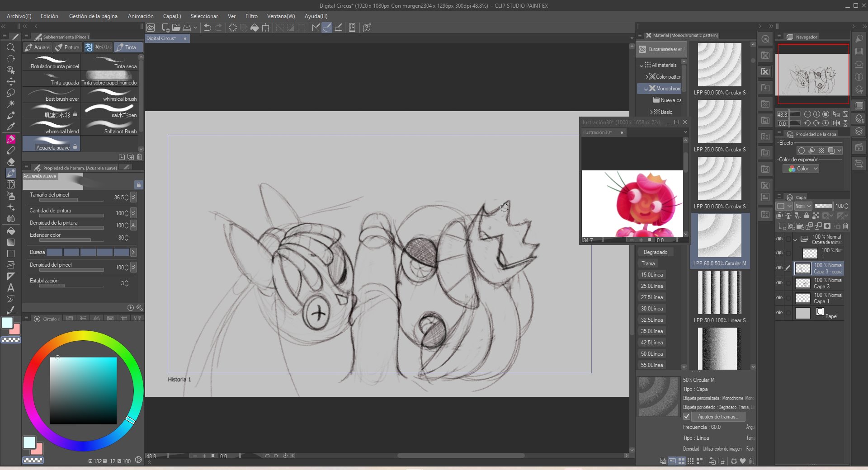The image size is (868, 470).
Task: Collapse the Carpeta de animación folder
Action: point(795,240)
